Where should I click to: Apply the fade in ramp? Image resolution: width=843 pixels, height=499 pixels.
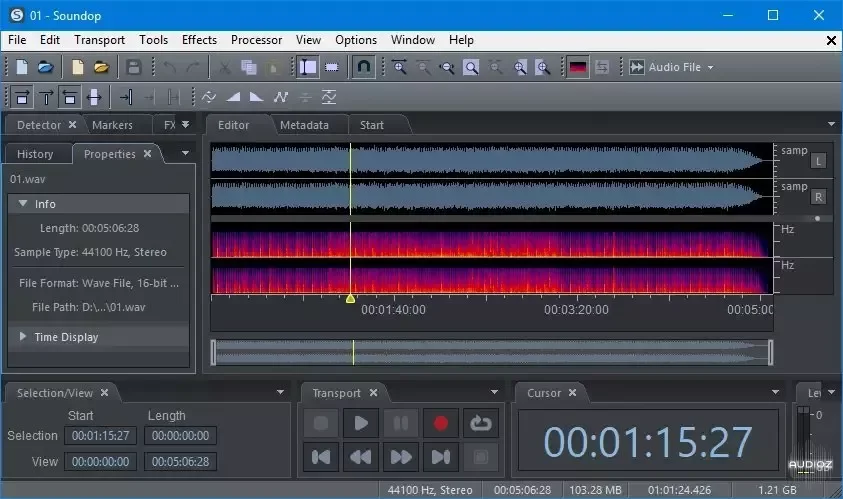click(x=233, y=97)
